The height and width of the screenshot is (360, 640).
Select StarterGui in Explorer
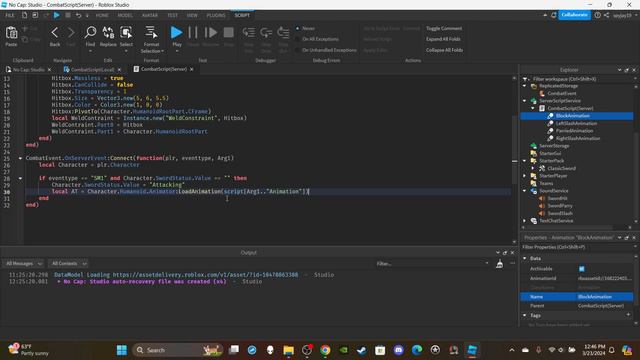550,153
